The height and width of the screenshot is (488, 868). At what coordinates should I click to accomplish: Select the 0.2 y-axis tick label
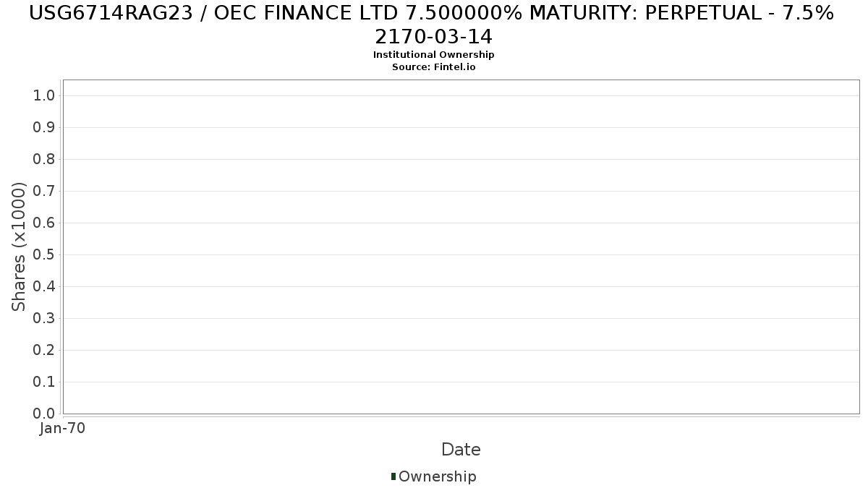click(43, 350)
